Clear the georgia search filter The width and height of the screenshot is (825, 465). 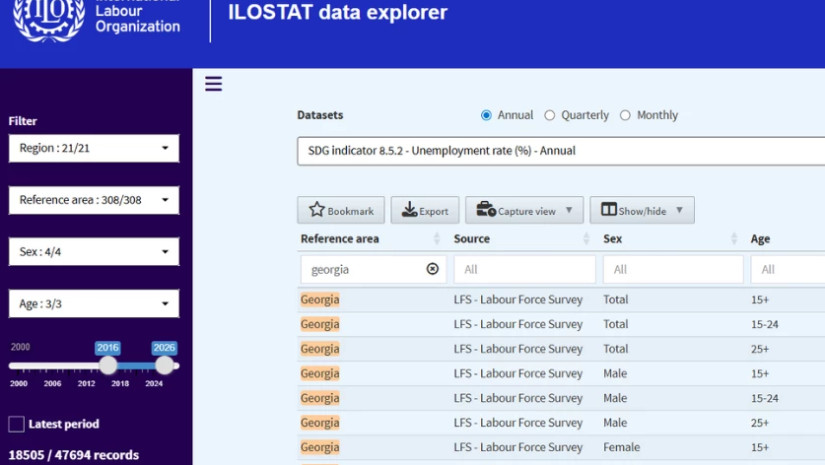point(432,269)
